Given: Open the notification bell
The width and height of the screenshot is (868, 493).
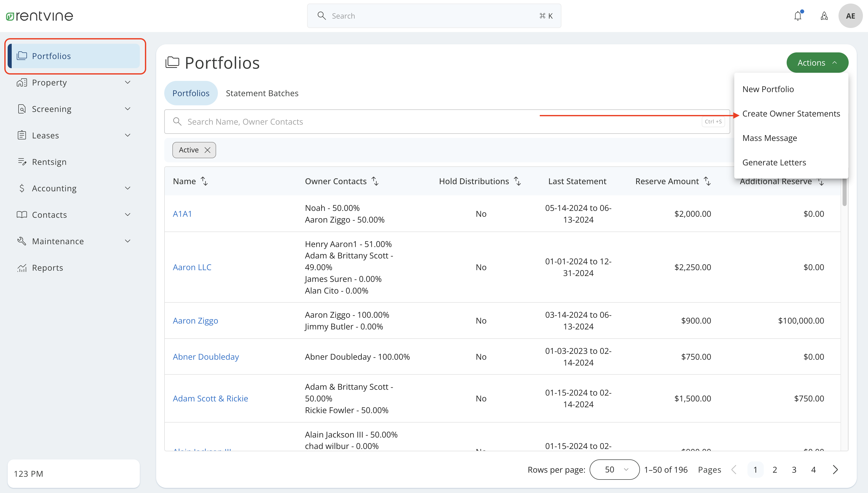Looking at the screenshot, I should click(798, 16).
